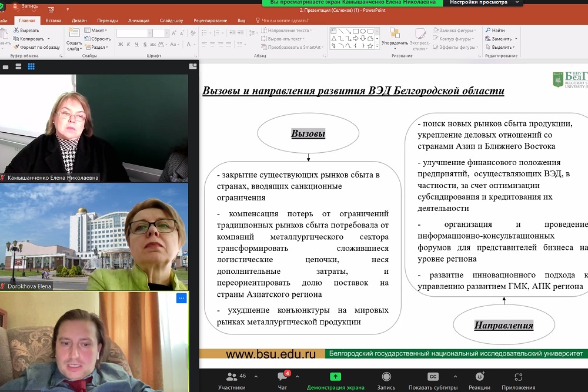Click the green Демонстрация экрана share button
The height and width of the screenshot is (392, 588).
pyautogui.click(x=335, y=380)
